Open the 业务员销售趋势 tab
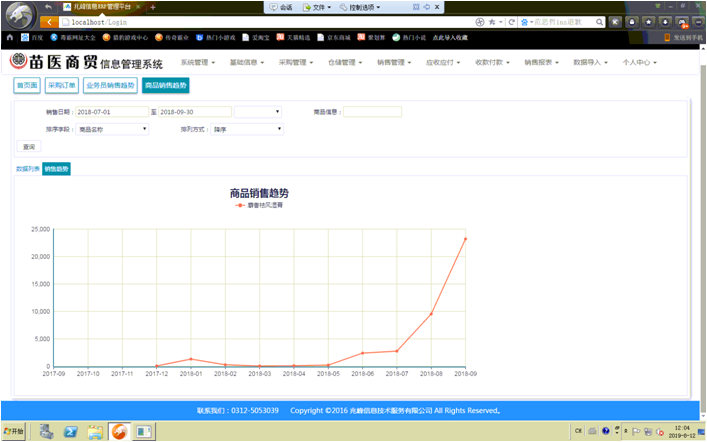Viewport: 707px width, 442px height. point(109,86)
